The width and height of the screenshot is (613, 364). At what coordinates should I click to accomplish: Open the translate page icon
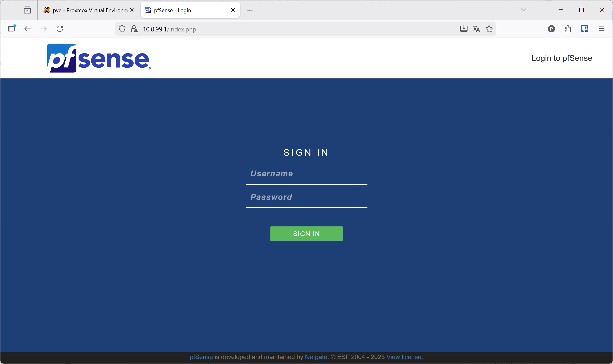coord(476,29)
